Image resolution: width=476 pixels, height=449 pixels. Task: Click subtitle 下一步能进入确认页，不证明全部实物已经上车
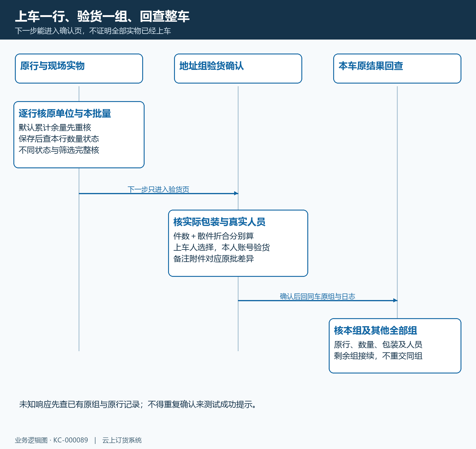tap(93, 31)
